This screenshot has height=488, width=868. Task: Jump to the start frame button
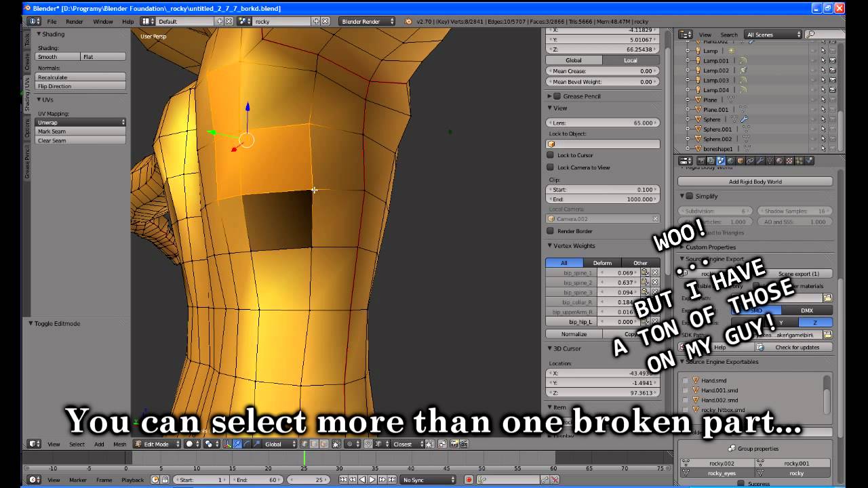tap(343, 480)
